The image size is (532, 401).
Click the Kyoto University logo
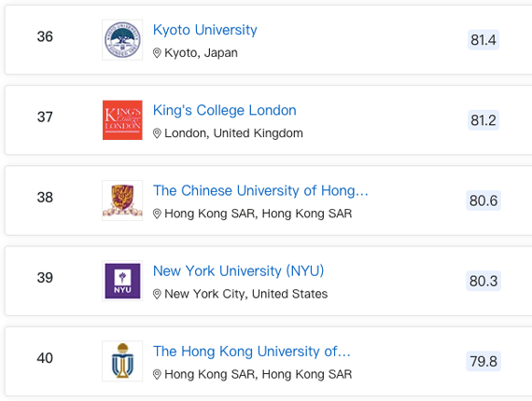click(x=122, y=40)
